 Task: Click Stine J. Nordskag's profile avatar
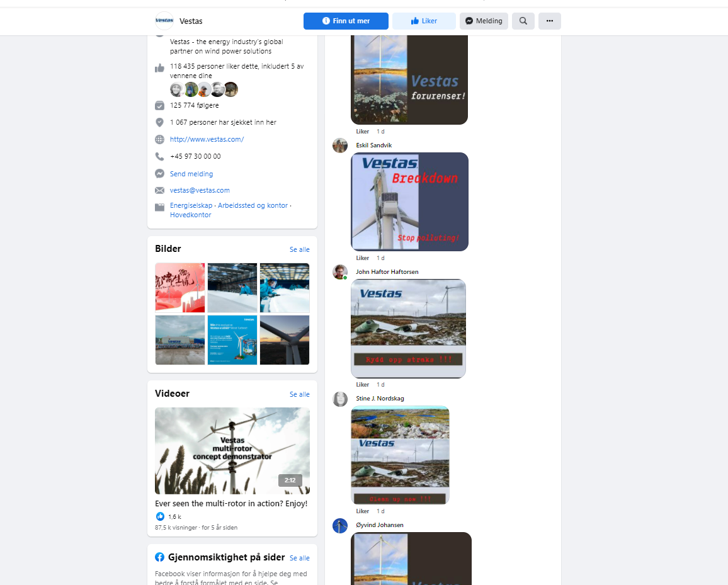tap(340, 399)
